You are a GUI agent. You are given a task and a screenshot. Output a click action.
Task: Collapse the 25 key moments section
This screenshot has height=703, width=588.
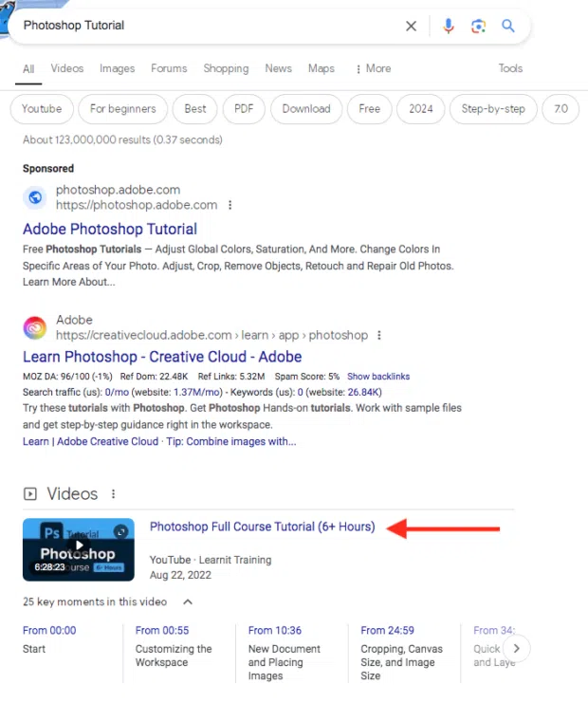coord(188,601)
